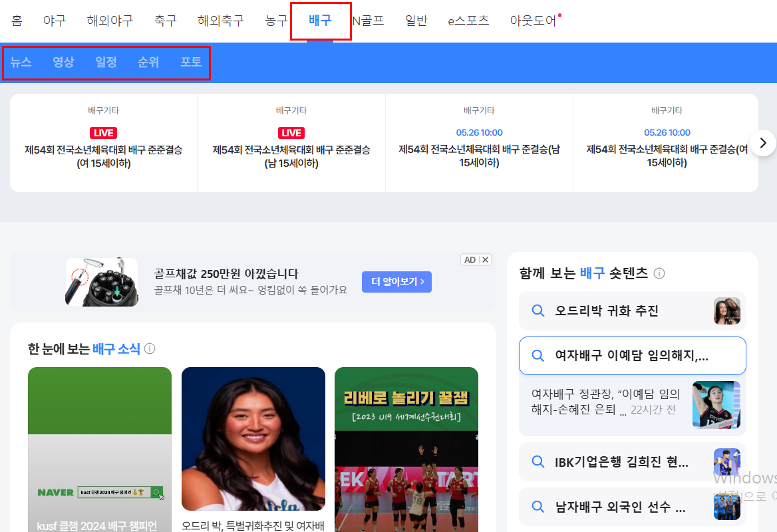Click info icon beside 한 눈에 보는 배구 소식
The height and width of the screenshot is (532, 777).
tap(150, 348)
